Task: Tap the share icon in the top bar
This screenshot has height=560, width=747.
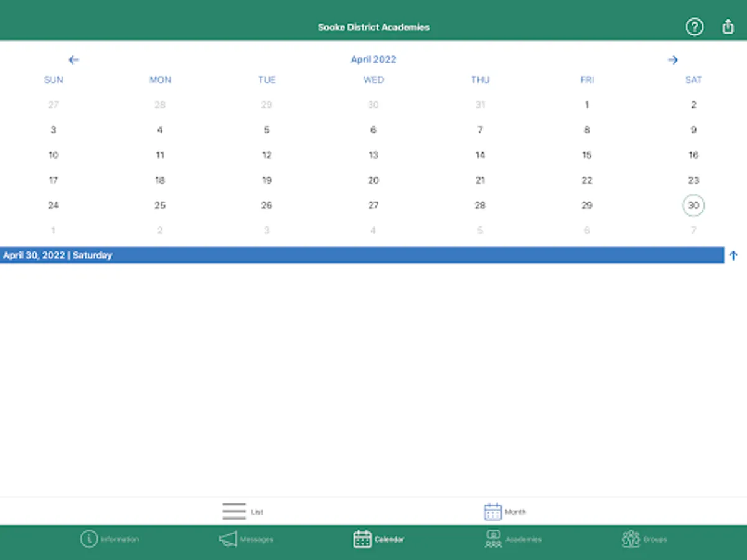Action: point(728,27)
